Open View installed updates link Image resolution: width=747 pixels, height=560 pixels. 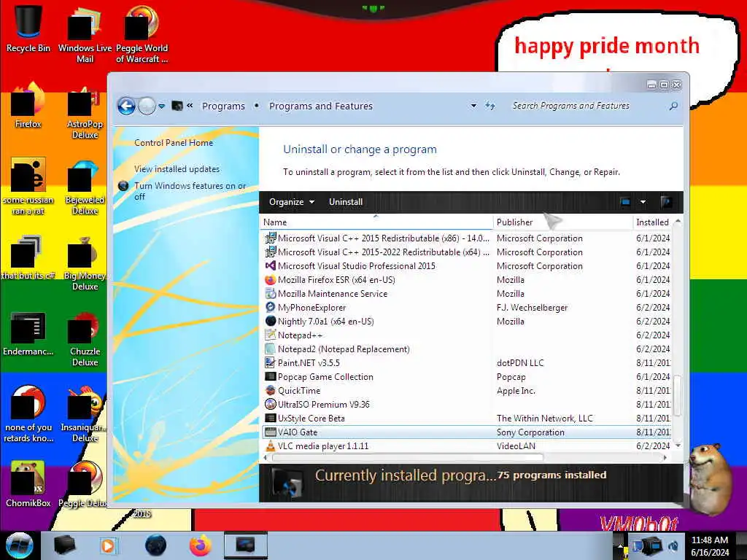pos(177,169)
